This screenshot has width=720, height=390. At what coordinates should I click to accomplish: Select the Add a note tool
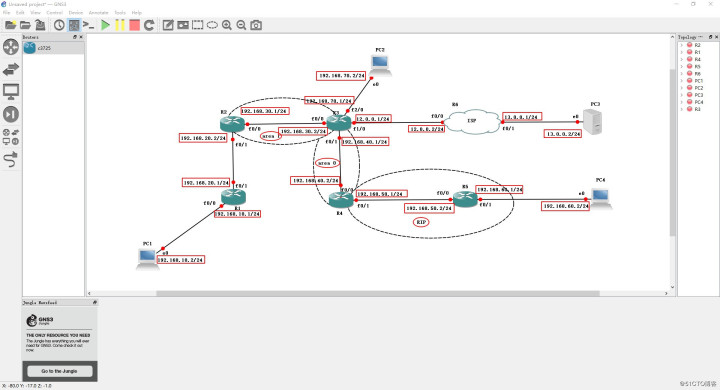[x=168, y=25]
